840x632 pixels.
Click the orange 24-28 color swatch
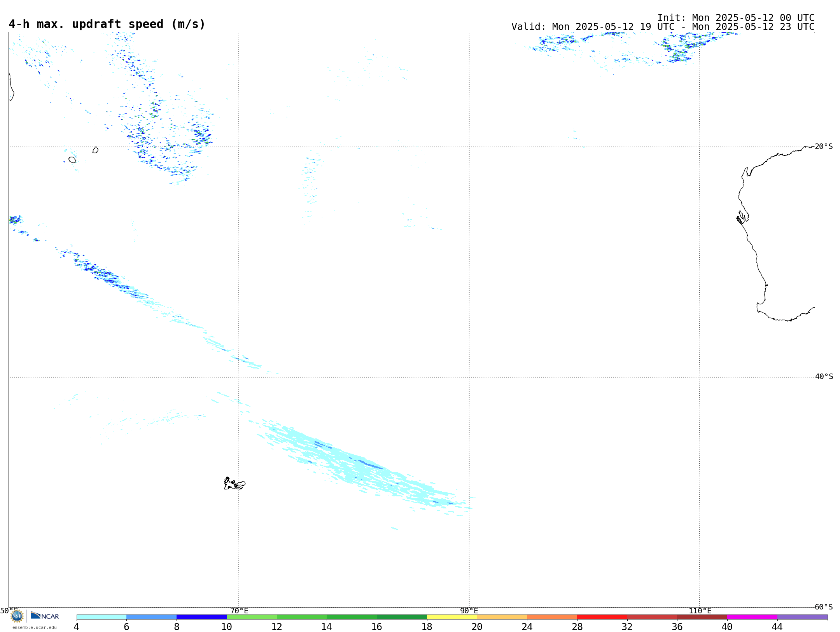pyautogui.click(x=552, y=617)
